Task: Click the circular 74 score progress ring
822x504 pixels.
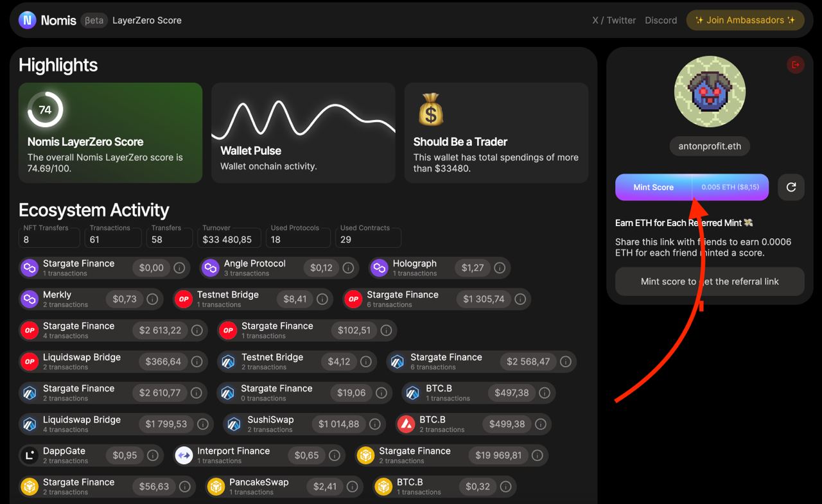Action: 45,110
